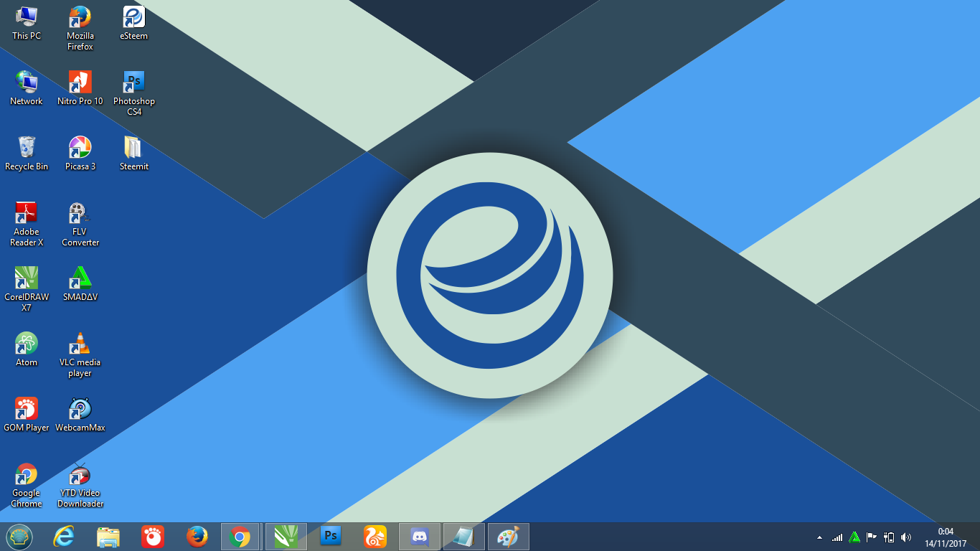Select the Adobe Reader X shortcut
Viewport: 980px width, 551px height.
pyautogui.click(x=27, y=225)
